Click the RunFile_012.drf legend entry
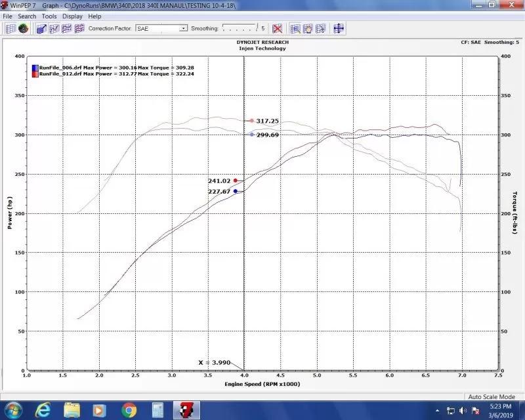525x420 pixels. pyautogui.click(x=117, y=74)
